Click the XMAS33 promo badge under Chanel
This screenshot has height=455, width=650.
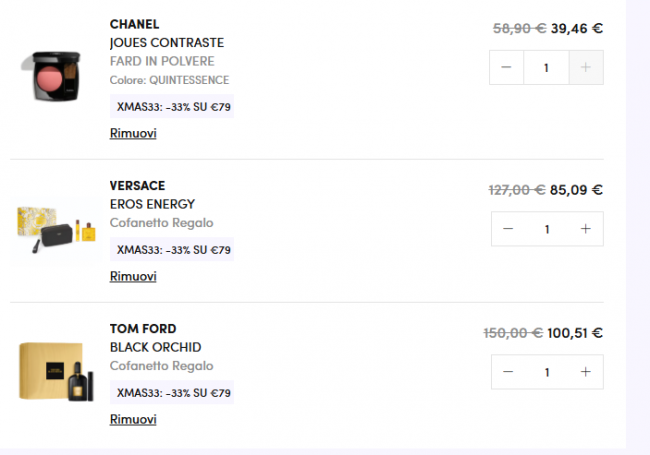click(173, 107)
